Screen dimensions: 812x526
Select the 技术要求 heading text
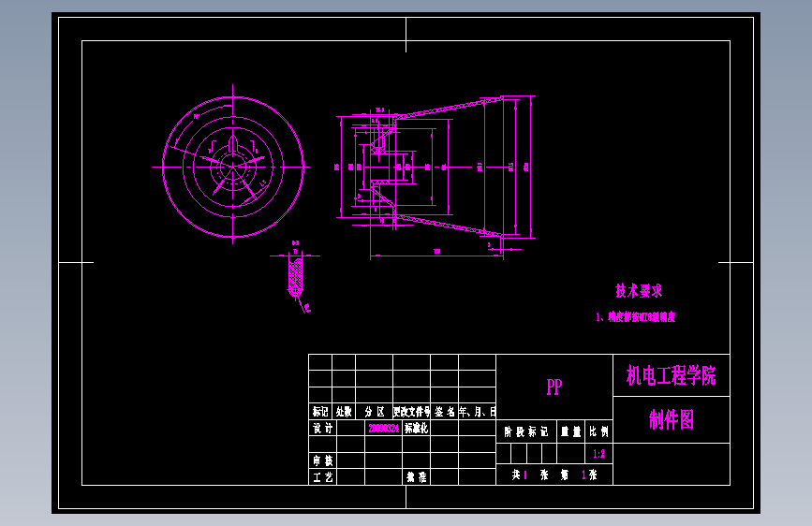coord(639,291)
